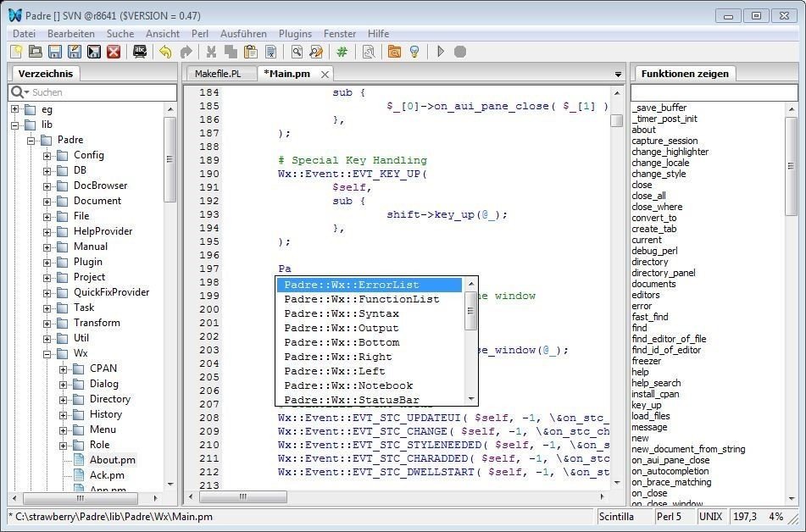The height and width of the screenshot is (532, 806).
Task: Open the editor tab list dropdown arrow
Action: (x=618, y=75)
